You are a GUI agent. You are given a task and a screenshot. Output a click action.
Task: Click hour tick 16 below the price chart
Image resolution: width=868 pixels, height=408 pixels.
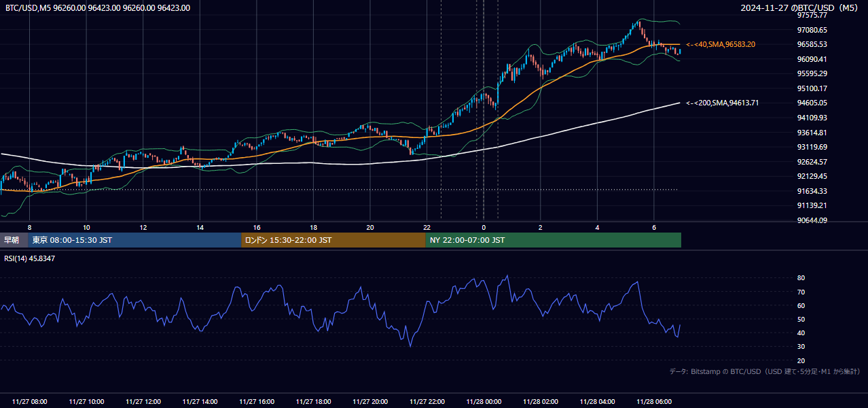257,227
